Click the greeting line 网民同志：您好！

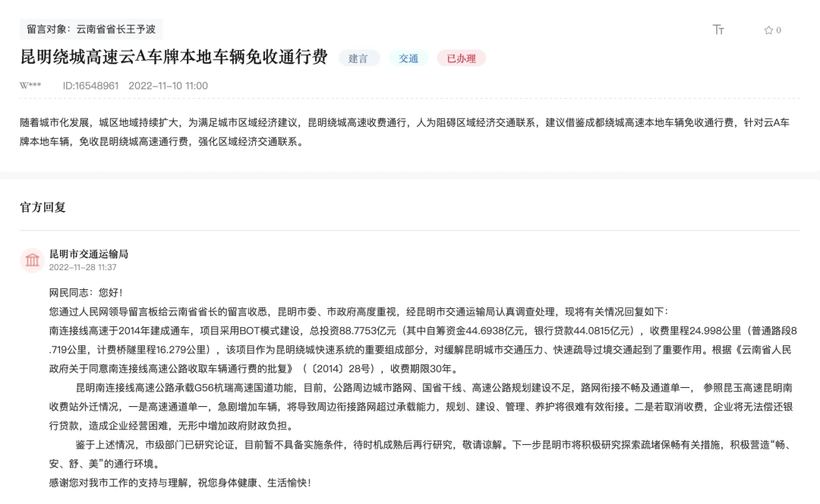pyautogui.click(x=86, y=292)
